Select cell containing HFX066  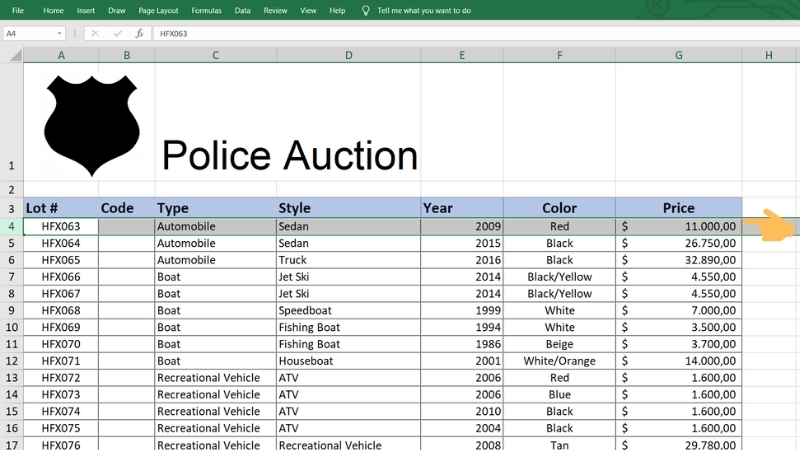[61, 277]
